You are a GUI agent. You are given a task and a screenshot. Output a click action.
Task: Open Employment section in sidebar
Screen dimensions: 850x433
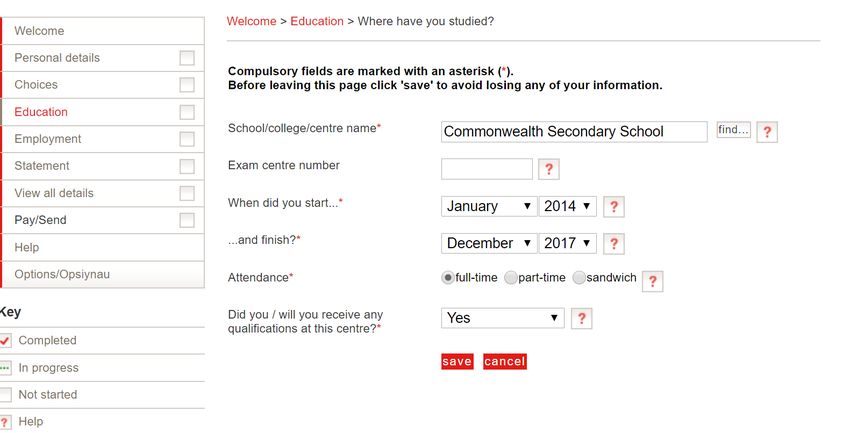tap(48, 139)
